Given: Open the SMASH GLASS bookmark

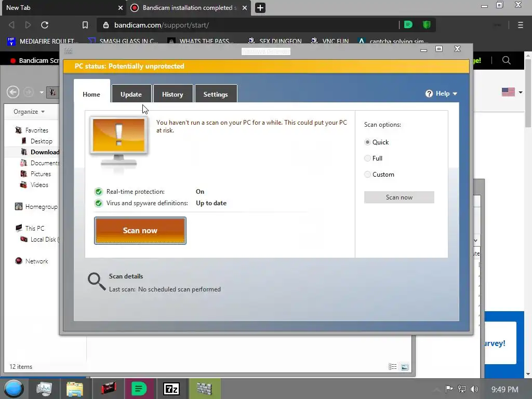Looking at the screenshot, I should (x=123, y=41).
